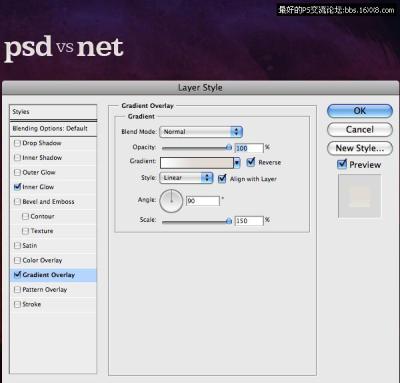Click the Angle input field
The width and height of the screenshot is (400, 383).
pyautogui.click(x=203, y=201)
